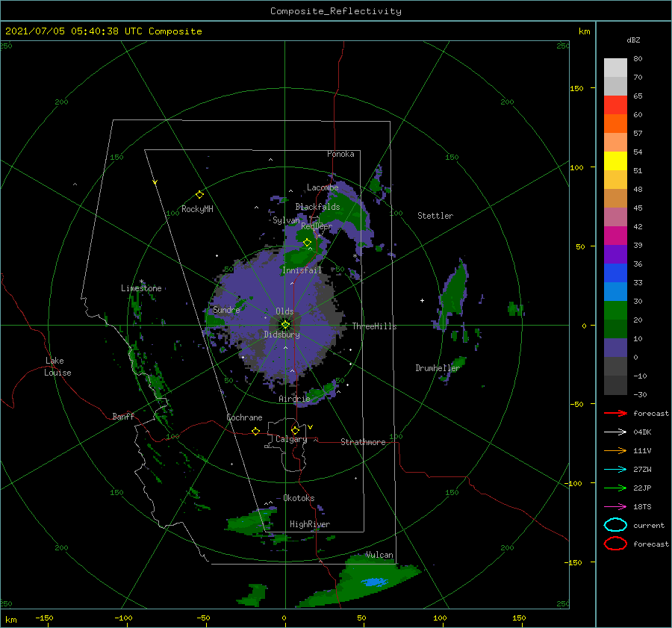Click the Composite_Reflectivity title text
This screenshot has height=628, width=672.
point(336,11)
